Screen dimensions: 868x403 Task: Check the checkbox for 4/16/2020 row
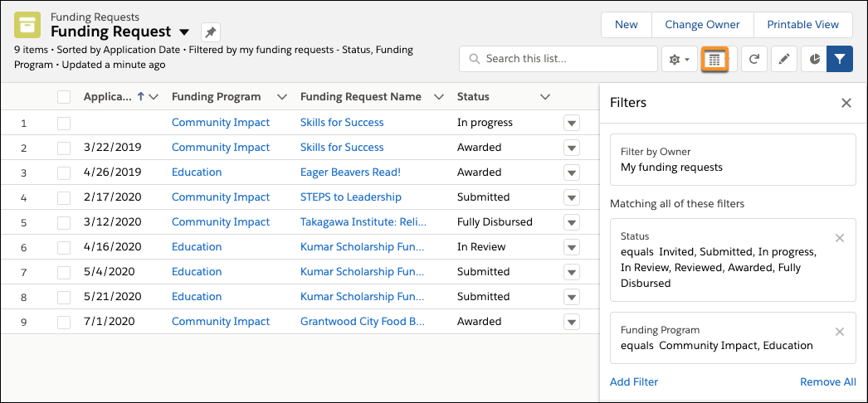pos(64,248)
